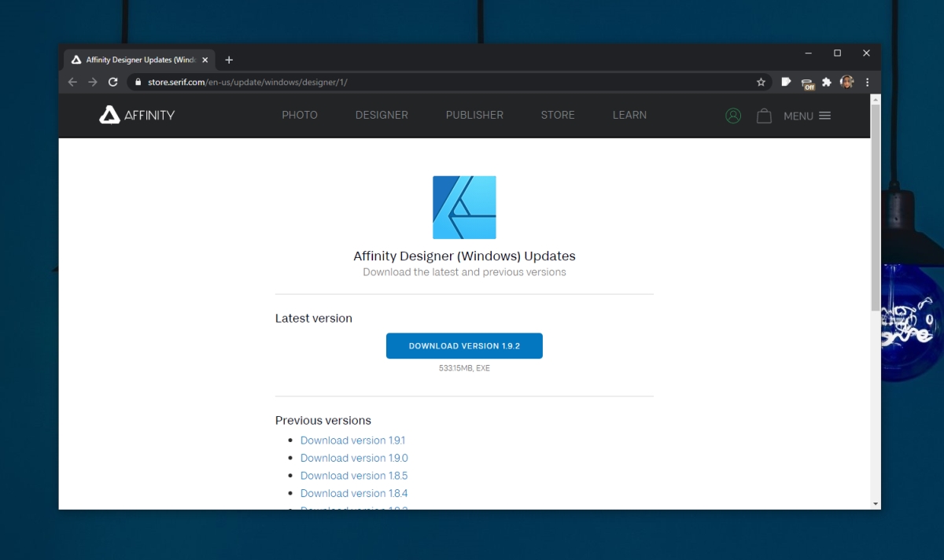This screenshot has width=944, height=560.
Task: Go back with the browser back arrow
Action: [x=72, y=82]
